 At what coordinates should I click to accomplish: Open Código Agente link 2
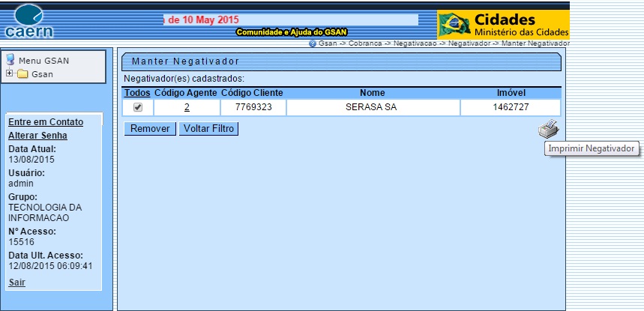coord(186,108)
